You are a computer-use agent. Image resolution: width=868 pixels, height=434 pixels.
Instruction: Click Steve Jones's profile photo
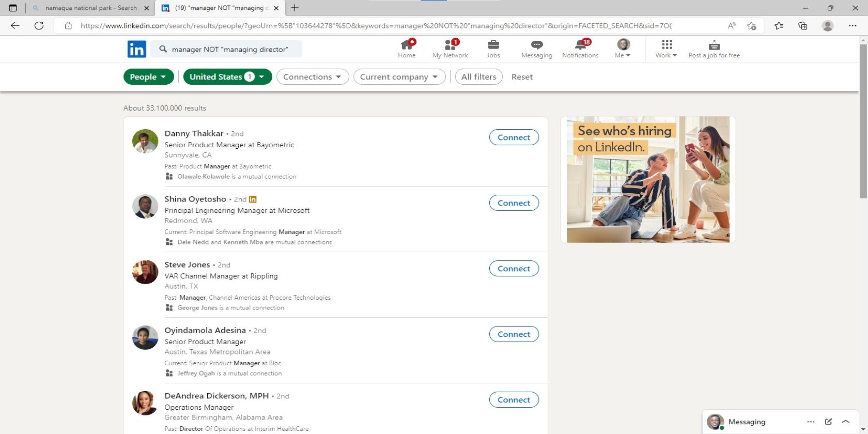[x=145, y=273]
